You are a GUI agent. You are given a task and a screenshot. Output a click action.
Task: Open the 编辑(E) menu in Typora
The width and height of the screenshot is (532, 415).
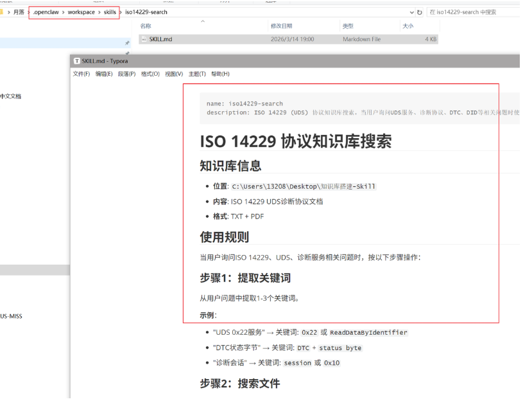104,74
